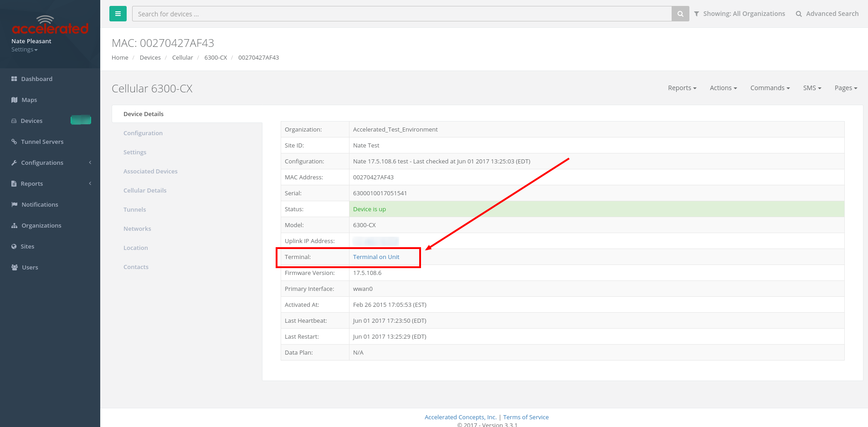Click the Search for devices input field

401,14
